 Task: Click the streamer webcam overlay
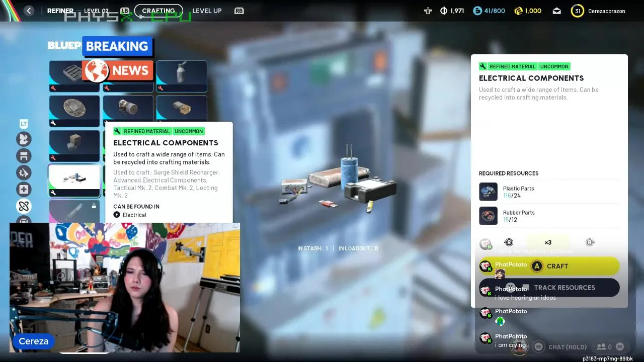125,288
